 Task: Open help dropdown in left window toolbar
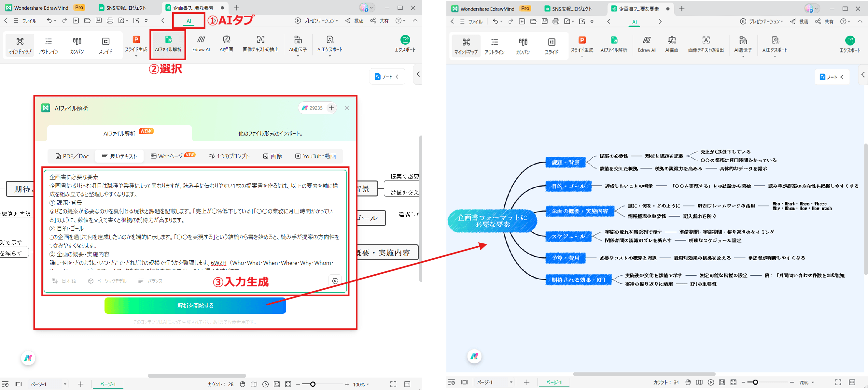(400, 21)
